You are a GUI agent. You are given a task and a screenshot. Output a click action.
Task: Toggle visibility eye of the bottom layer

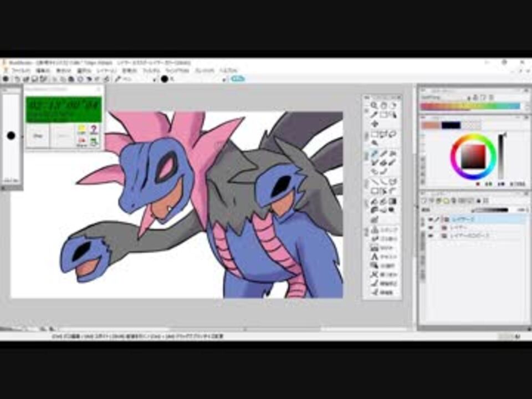tap(431, 236)
